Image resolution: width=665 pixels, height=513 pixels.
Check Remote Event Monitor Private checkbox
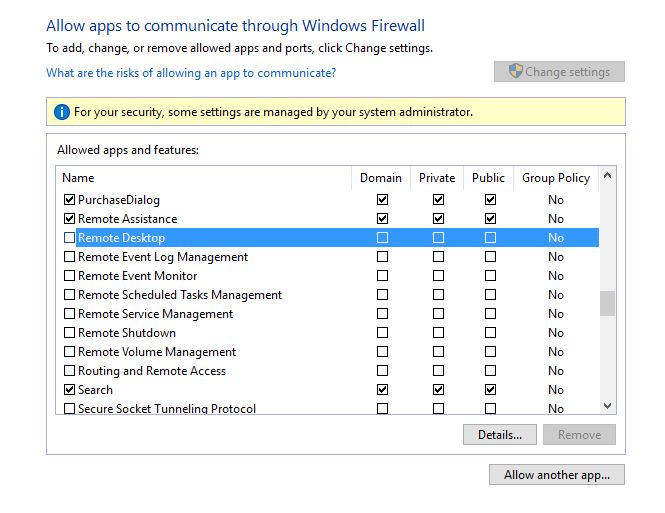438,276
